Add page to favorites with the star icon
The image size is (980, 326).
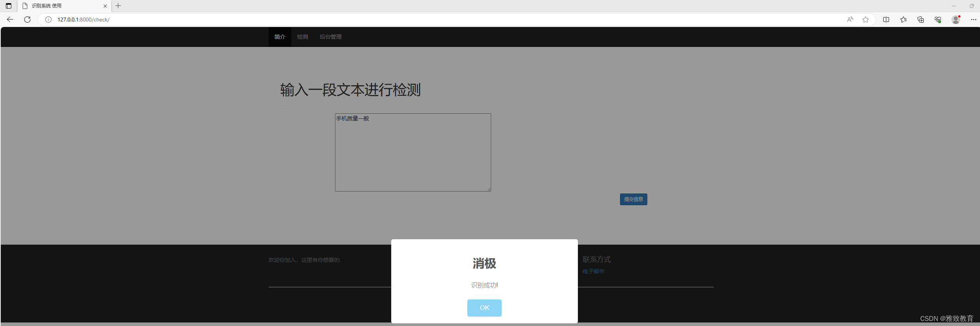pos(866,20)
